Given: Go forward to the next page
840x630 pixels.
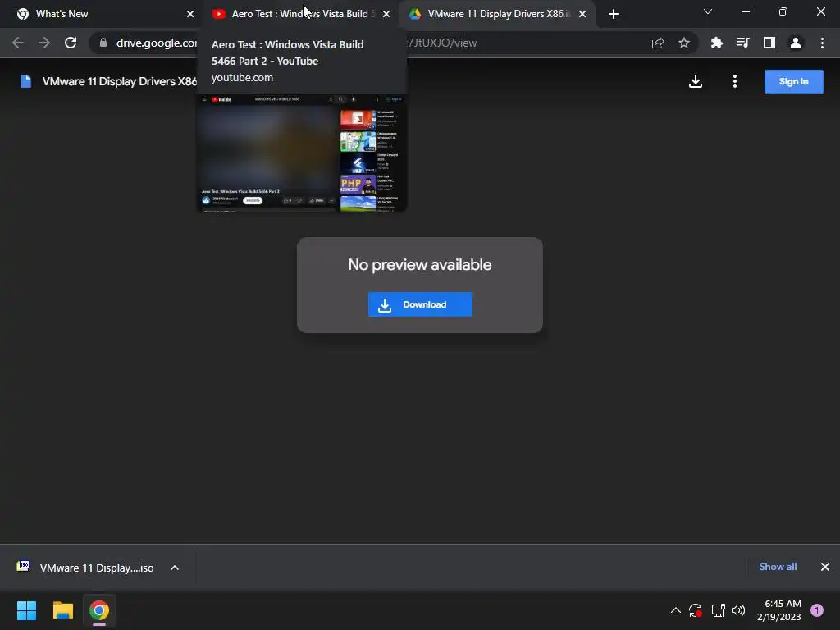Looking at the screenshot, I should point(44,43).
